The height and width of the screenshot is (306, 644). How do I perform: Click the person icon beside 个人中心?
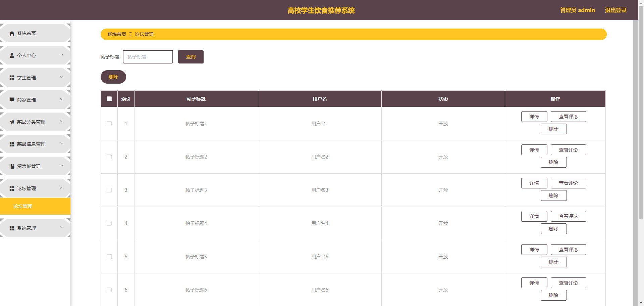point(12,55)
